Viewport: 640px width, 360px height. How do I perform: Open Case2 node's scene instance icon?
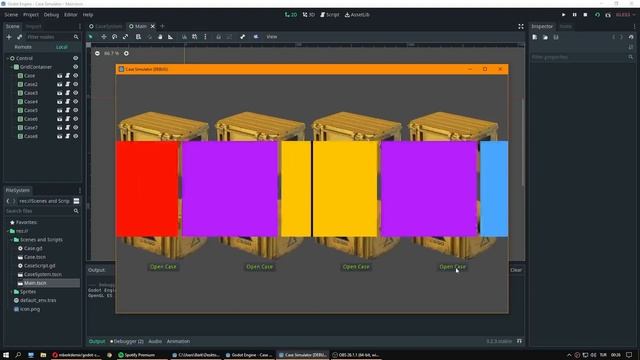(x=60, y=84)
